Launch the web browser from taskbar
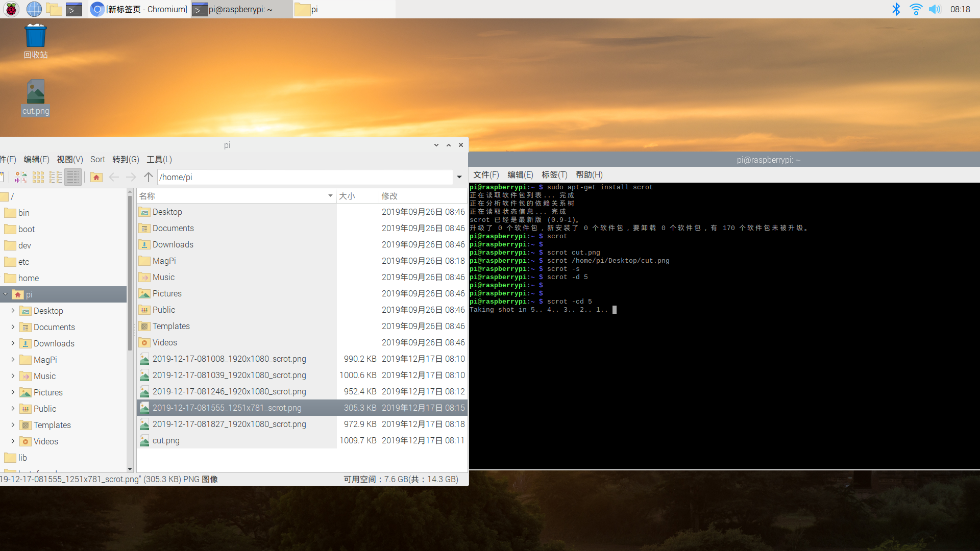 [34, 9]
